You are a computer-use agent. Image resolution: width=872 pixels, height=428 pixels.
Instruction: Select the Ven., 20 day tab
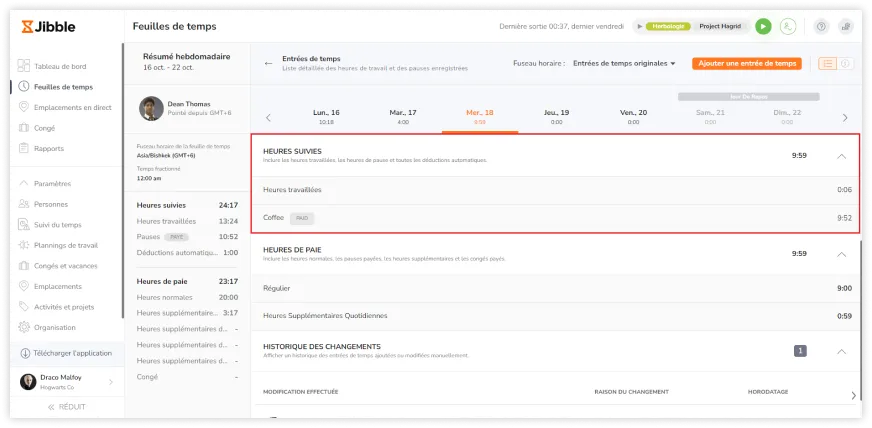[633, 116]
